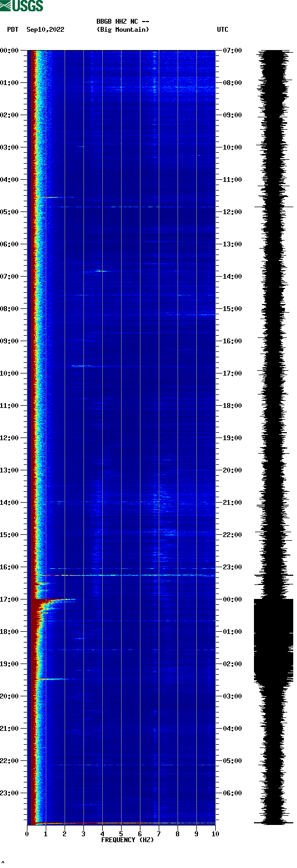Click frequency axis tick label 7

click(x=159, y=834)
